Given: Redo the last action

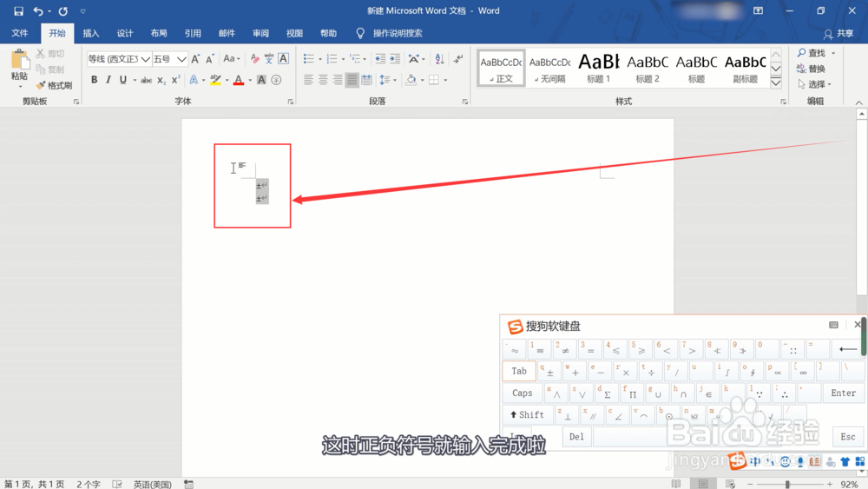Looking at the screenshot, I should click(x=63, y=11).
